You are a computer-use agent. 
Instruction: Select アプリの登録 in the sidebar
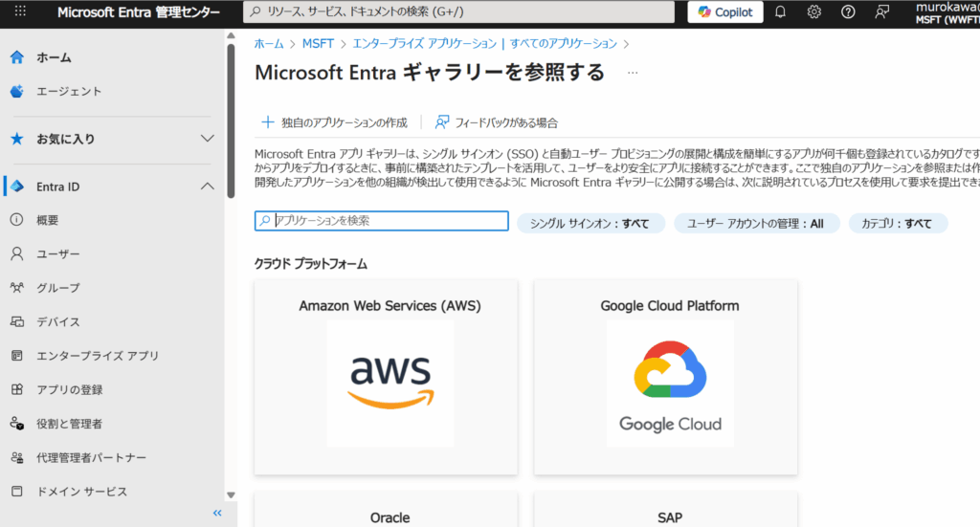[x=69, y=389]
